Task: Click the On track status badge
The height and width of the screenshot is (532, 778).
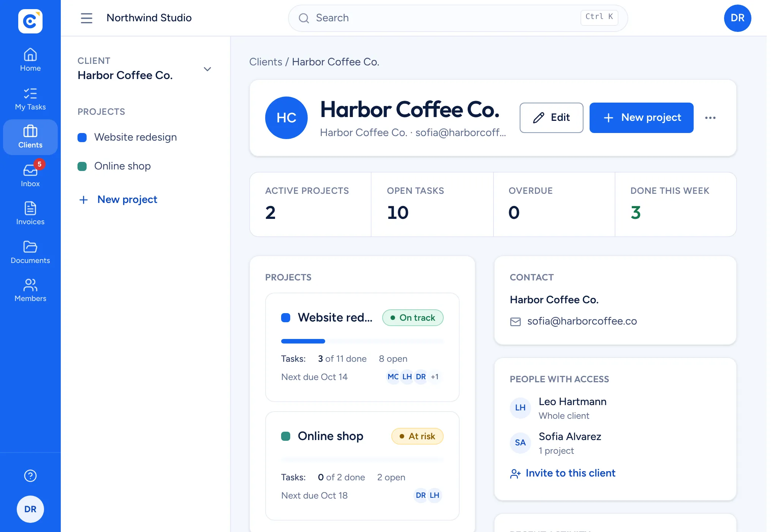Action: pyautogui.click(x=413, y=318)
